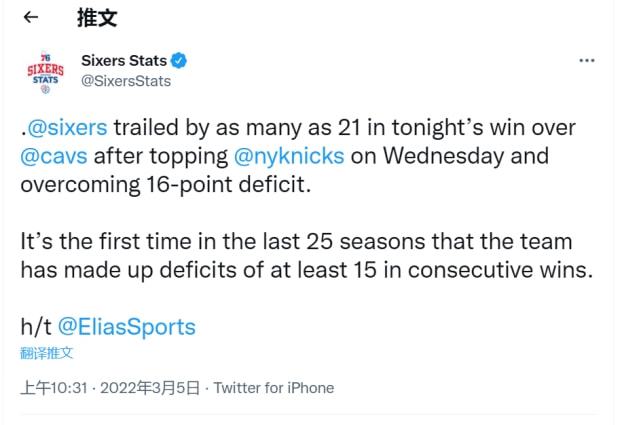This screenshot has height=425, width=641.
Task: Click the Sixers Stats profile avatar
Action: pyautogui.click(x=45, y=73)
